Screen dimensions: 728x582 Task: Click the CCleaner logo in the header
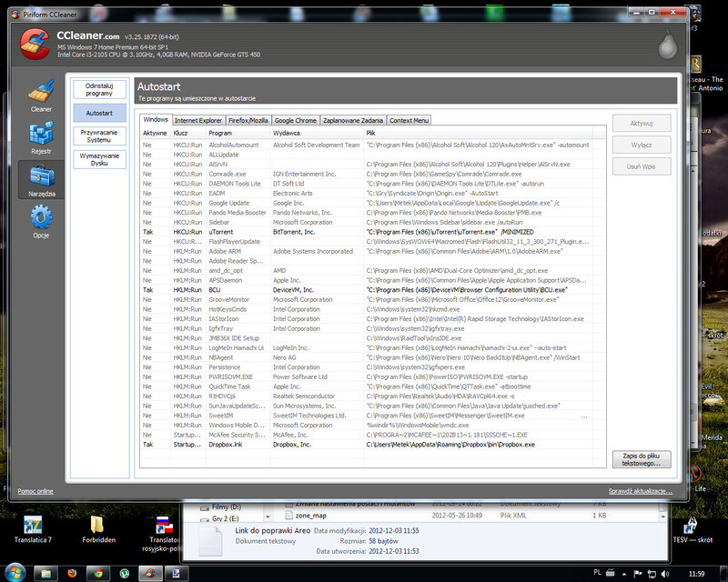[x=34, y=43]
